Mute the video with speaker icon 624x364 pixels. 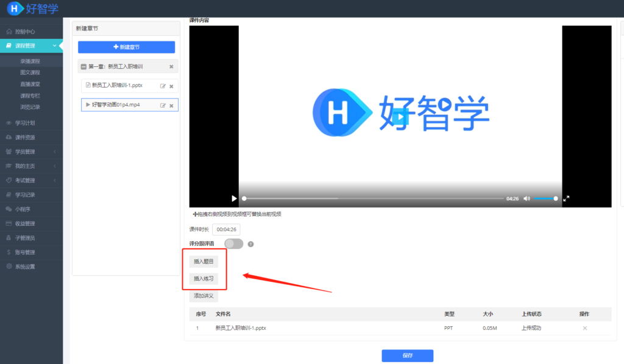pos(526,198)
